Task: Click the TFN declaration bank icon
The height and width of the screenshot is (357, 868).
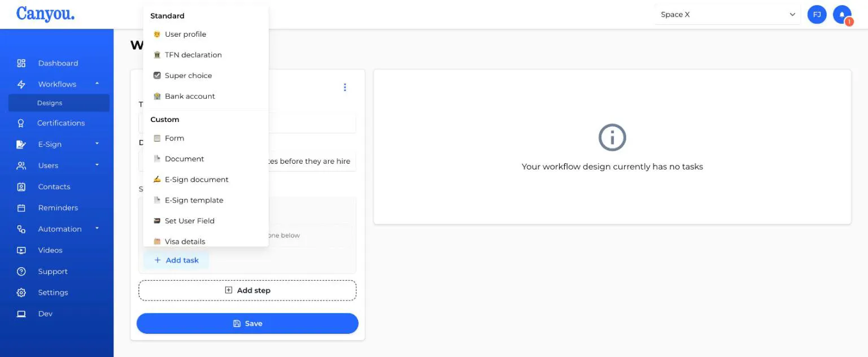Action: (157, 55)
